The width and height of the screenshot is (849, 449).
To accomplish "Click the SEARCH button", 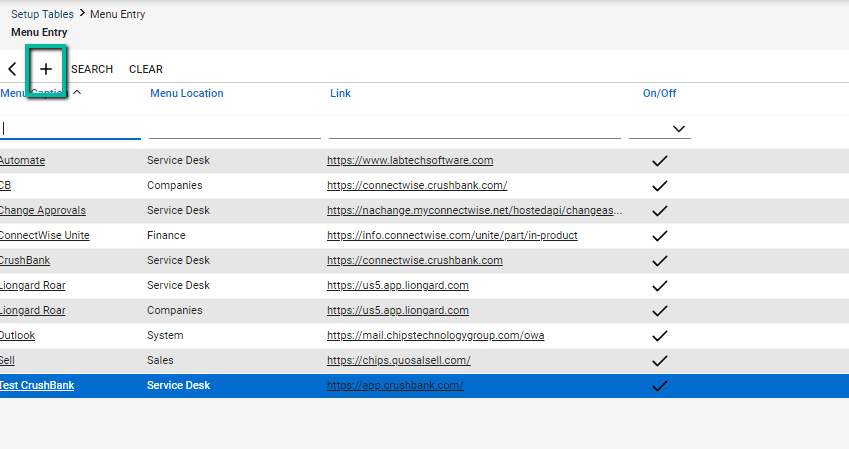I will (92, 69).
